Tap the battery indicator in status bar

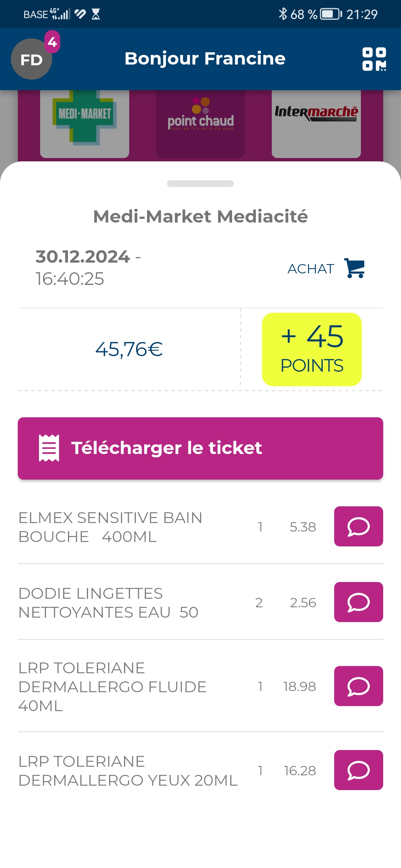(330, 14)
